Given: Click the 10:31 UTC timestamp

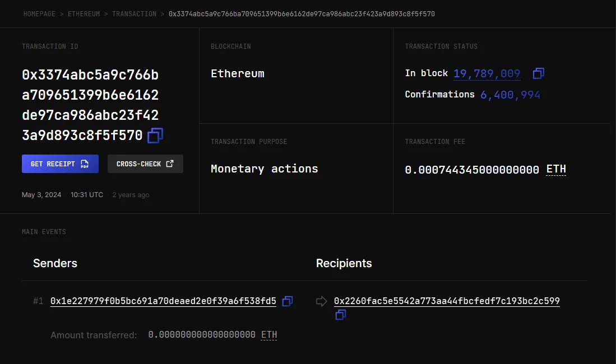Looking at the screenshot, I should tap(87, 195).
